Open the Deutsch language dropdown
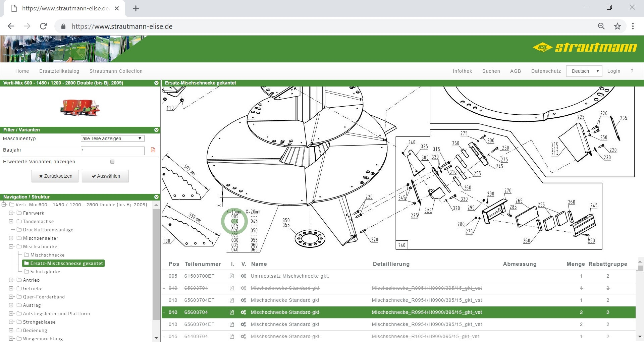Image resolution: width=644 pixels, height=342 pixels. 584,71
